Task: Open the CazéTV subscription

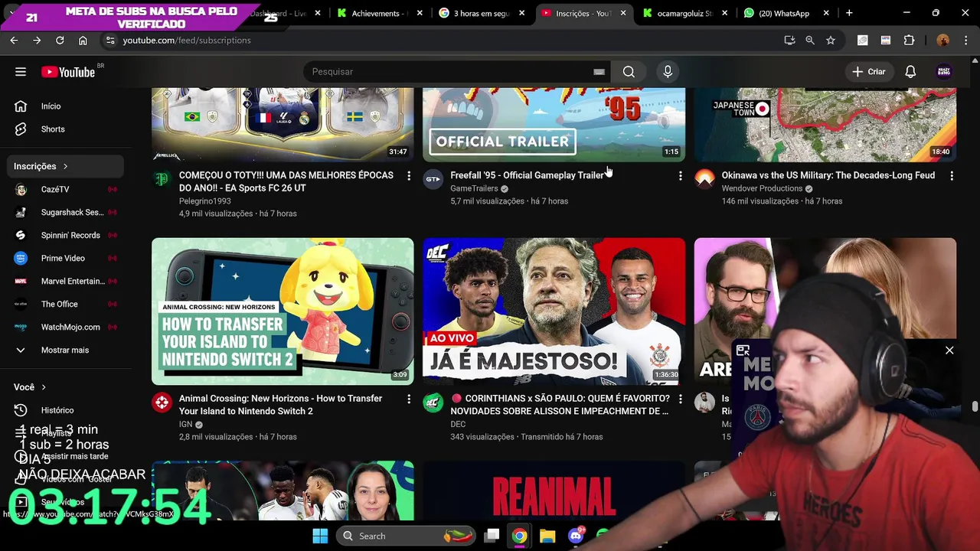Action: (65, 189)
